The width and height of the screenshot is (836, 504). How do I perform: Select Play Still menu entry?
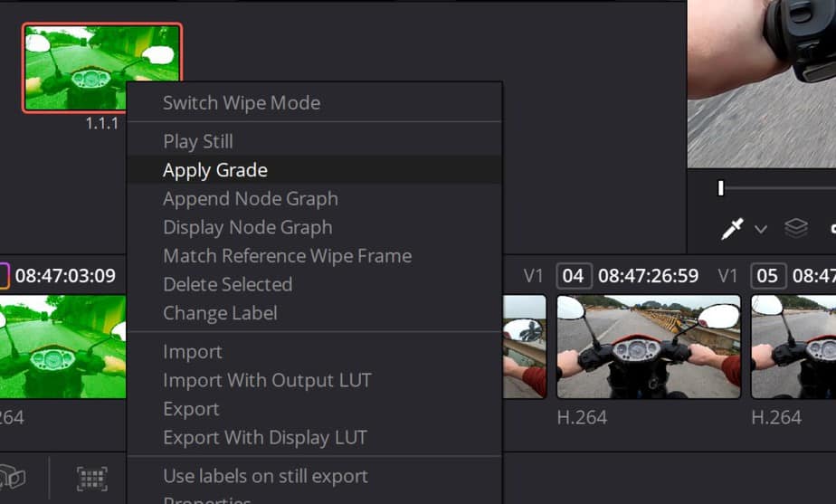(x=315, y=141)
